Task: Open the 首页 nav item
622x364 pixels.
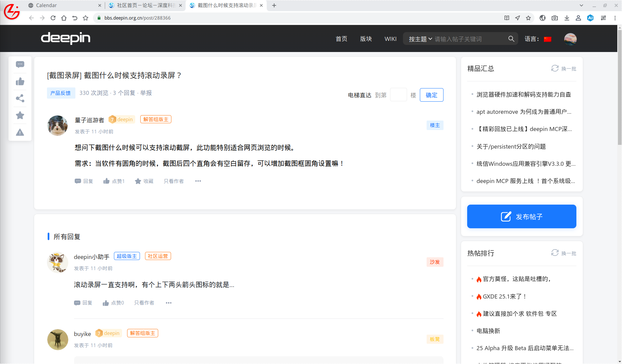Action: tap(341, 39)
